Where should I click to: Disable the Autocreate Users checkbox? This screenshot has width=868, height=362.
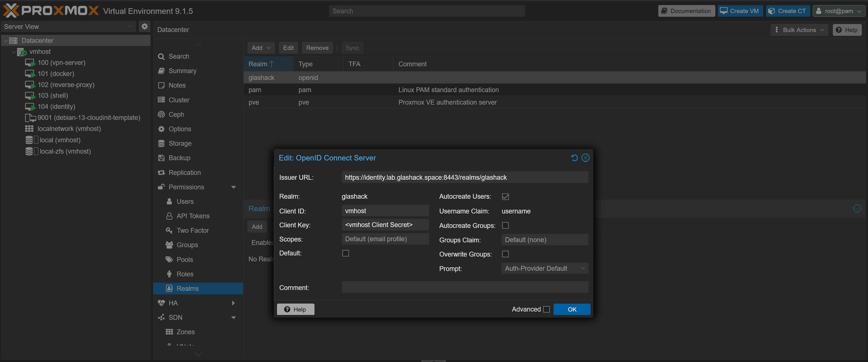click(x=505, y=196)
